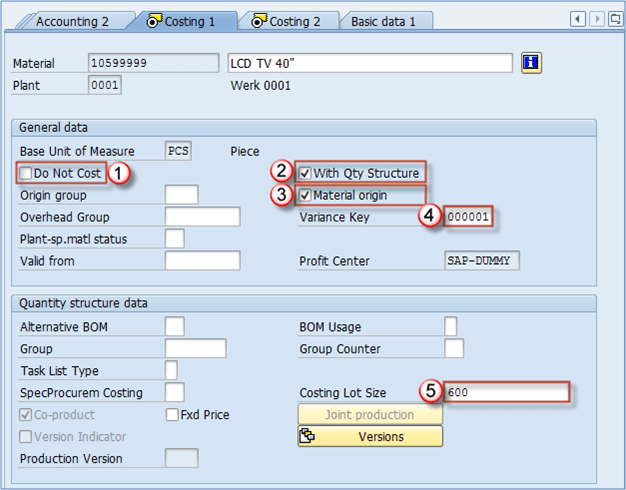Switch to the Accounting 2 tab

click(x=70, y=21)
